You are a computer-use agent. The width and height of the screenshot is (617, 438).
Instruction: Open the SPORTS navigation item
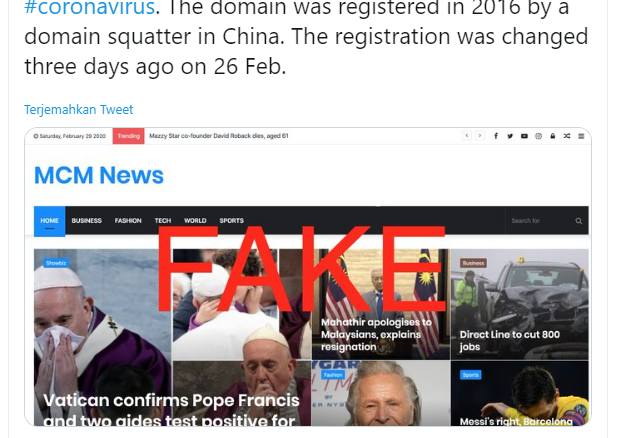click(x=231, y=221)
